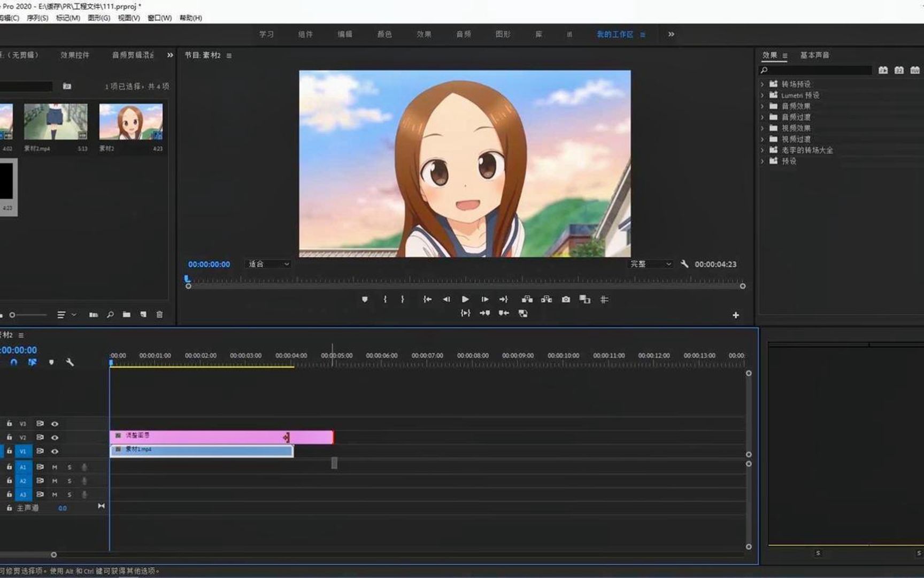Switch to the 学习 workspace
924x578 pixels.
click(267, 34)
